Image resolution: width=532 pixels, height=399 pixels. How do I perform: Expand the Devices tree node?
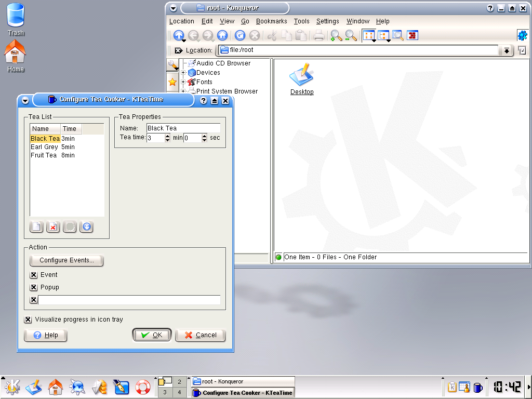click(x=183, y=73)
